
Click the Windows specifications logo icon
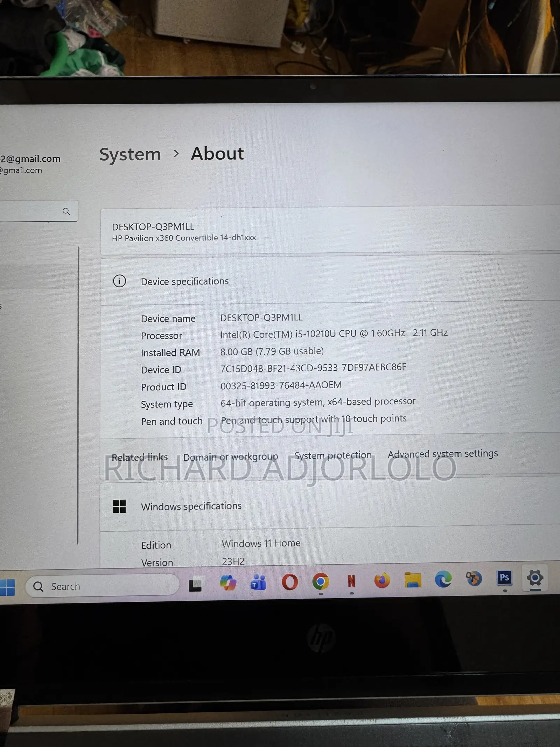[119, 506]
